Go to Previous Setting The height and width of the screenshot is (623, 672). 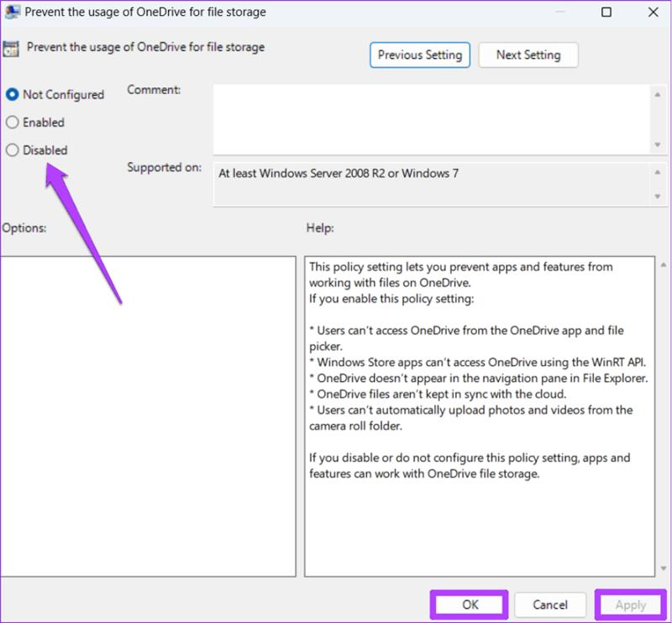pos(420,55)
